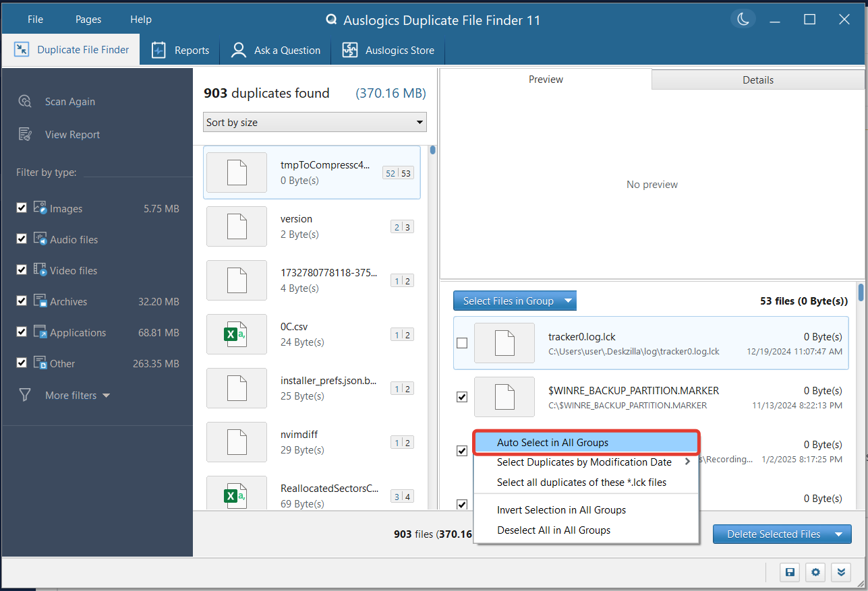
Task: Click Deselect All in All Groups
Action: (x=553, y=530)
